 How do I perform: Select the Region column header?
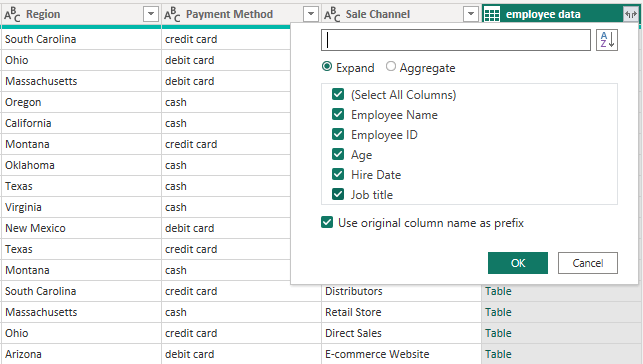[x=81, y=14]
